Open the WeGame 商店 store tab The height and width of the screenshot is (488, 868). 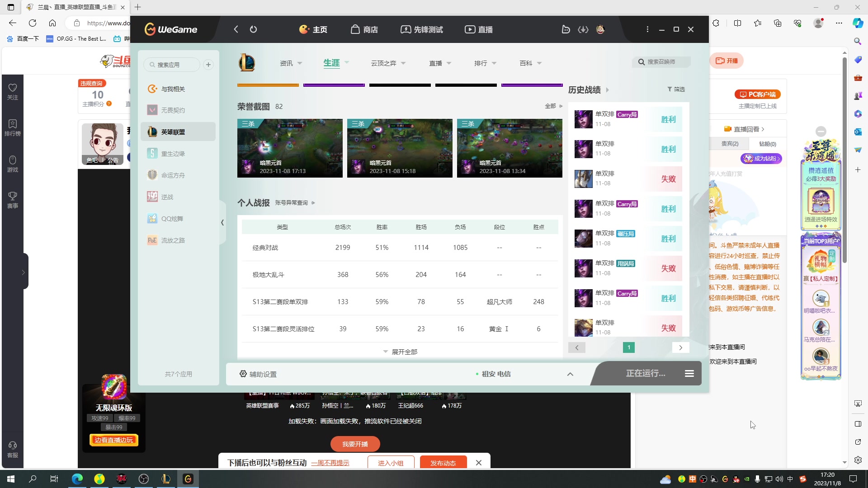point(364,29)
